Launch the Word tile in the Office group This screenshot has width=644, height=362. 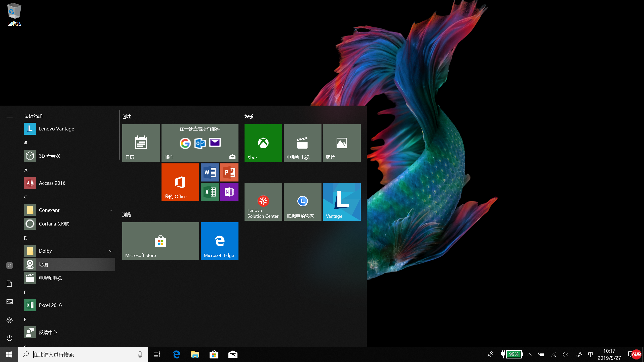point(210,172)
